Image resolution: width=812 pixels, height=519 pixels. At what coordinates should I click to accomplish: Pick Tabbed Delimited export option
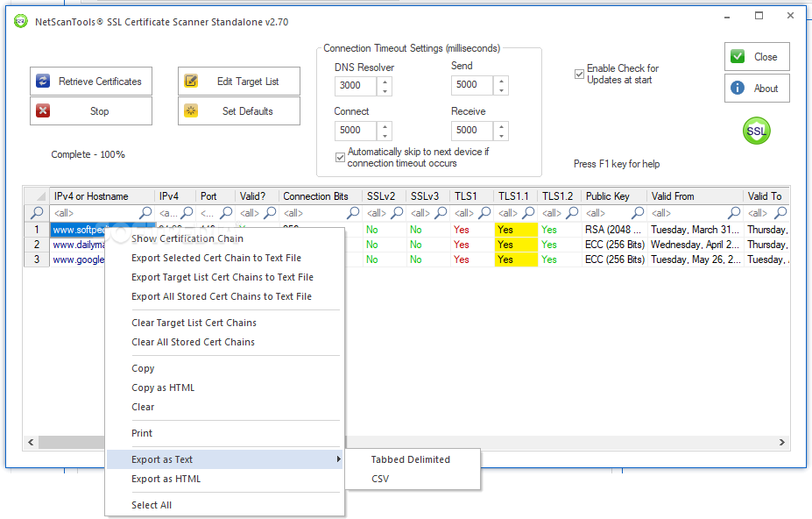click(413, 459)
